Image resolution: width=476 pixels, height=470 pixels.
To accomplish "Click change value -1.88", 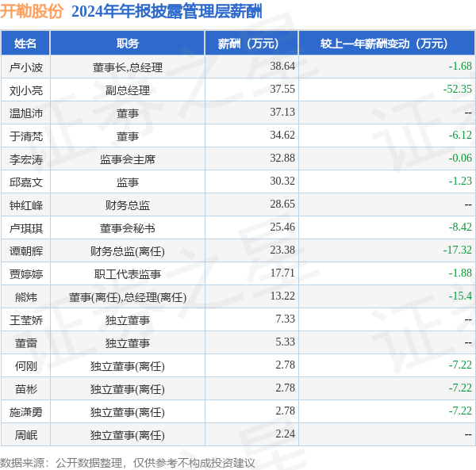I will tap(460, 273).
